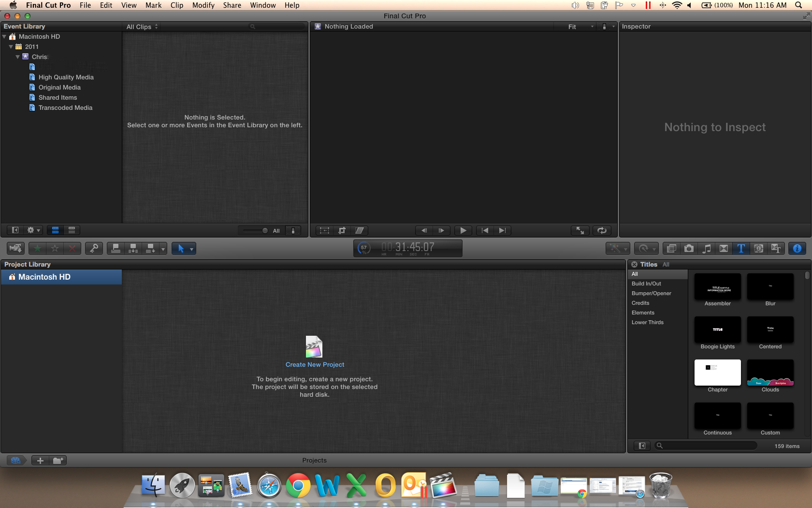
Task: Open viewer display options switch menu
Action: (x=607, y=27)
